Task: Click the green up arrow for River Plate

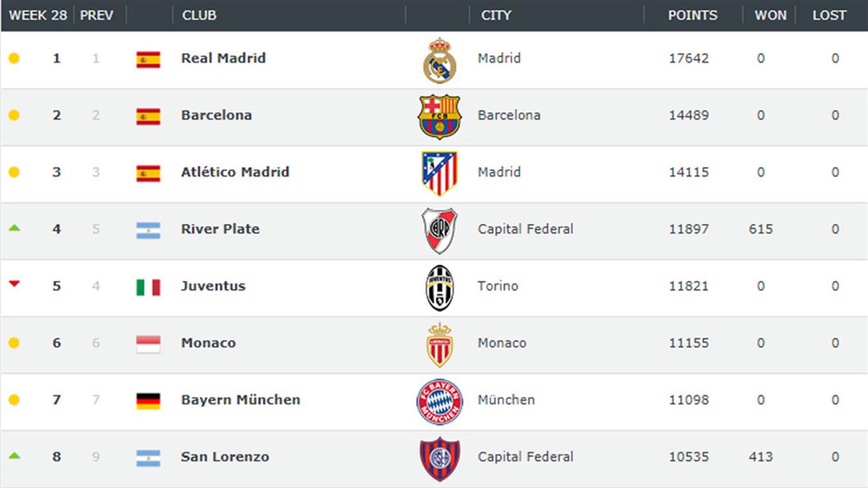Action: pos(14,228)
